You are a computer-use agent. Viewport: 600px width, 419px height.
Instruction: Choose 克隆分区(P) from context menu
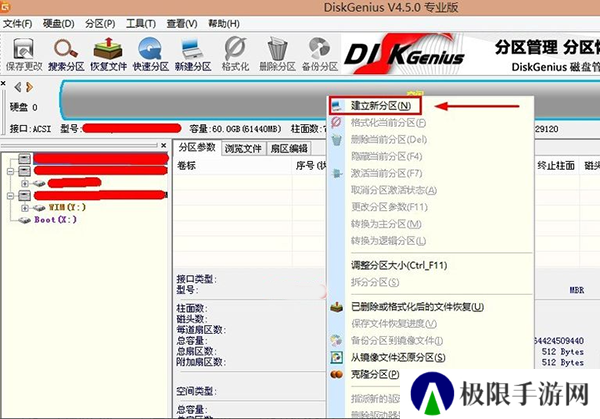tap(375, 374)
